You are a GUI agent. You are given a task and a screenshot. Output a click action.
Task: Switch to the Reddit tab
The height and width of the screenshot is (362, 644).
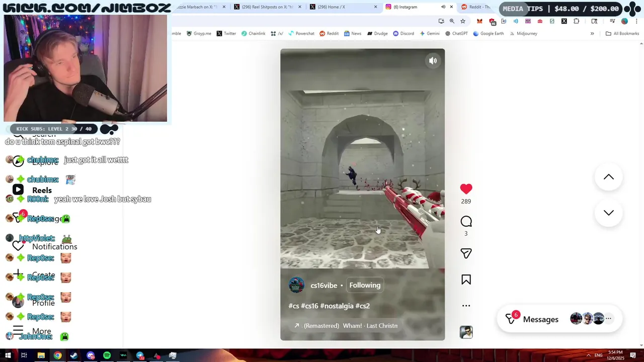[x=475, y=7]
